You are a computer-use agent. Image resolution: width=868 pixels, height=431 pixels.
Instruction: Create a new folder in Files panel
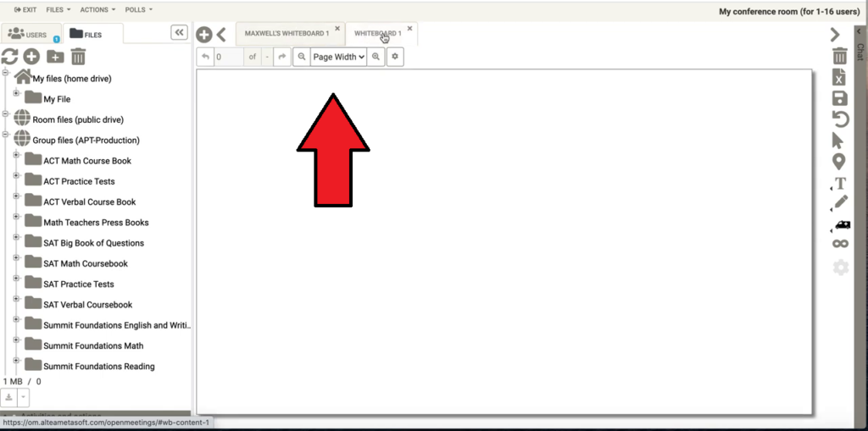click(55, 57)
